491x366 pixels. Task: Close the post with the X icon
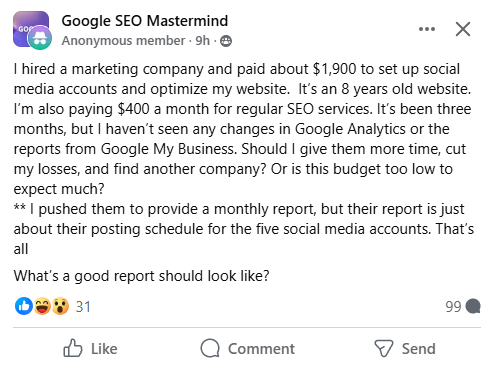click(463, 29)
